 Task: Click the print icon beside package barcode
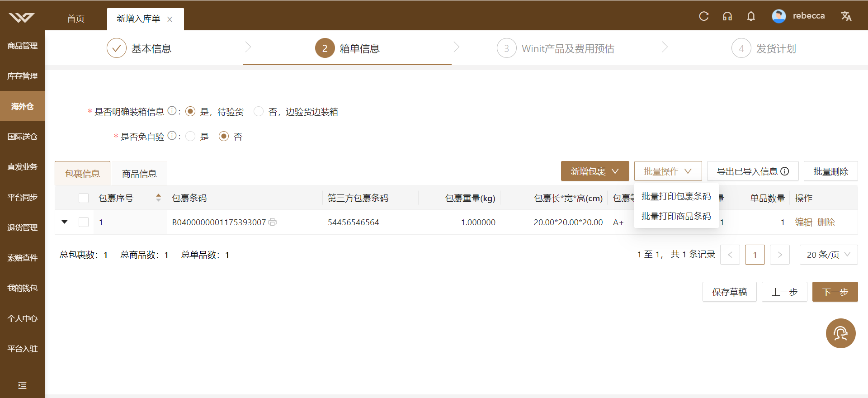pyautogui.click(x=273, y=222)
